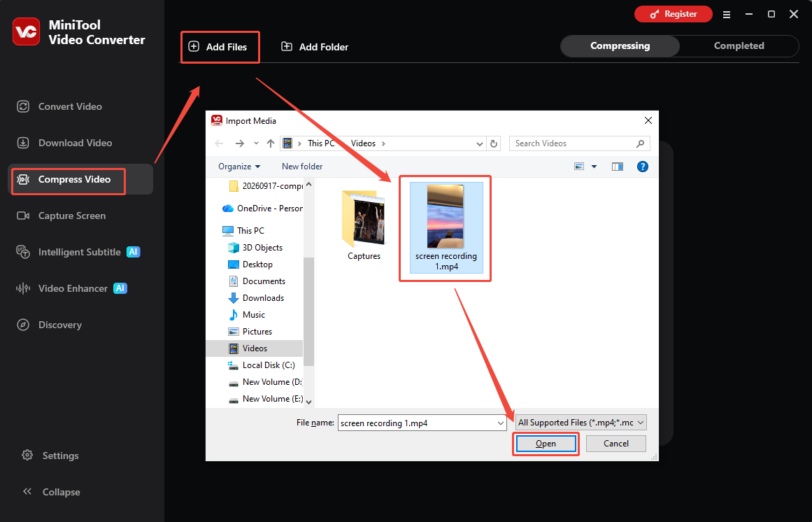Click This PC in address path

(x=321, y=143)
